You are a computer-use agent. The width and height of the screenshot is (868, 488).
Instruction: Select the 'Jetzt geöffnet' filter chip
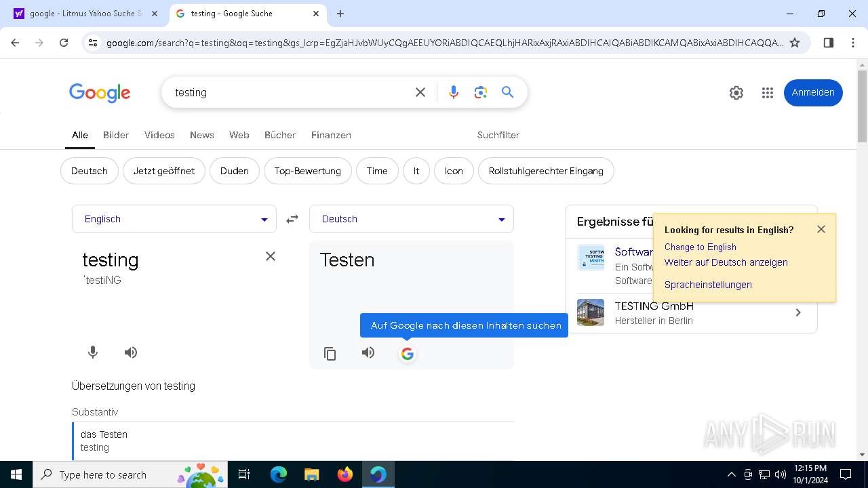point(164,171)
